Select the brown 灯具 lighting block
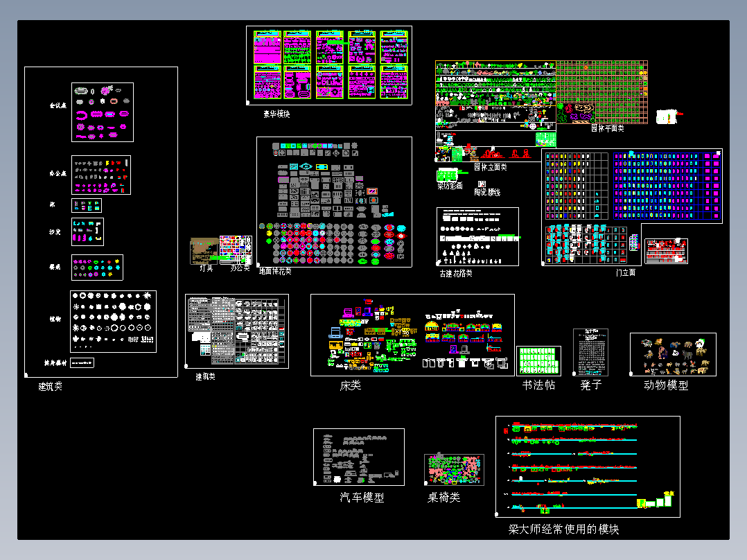The height and width of the screenshot is (560, 747). (204, 251)
